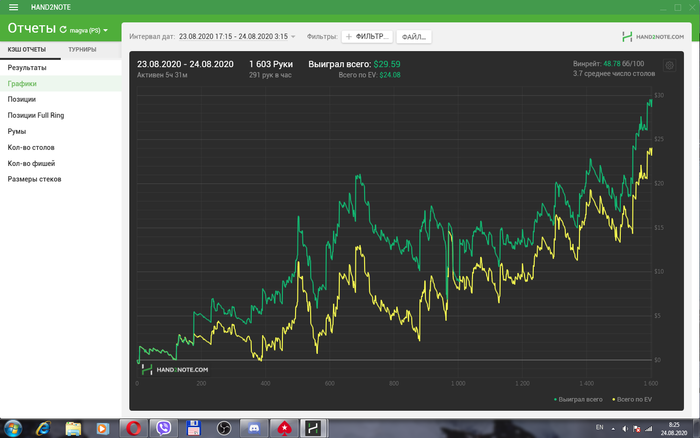Click the Активен 5ч 31м text

[x=162, y=75]
